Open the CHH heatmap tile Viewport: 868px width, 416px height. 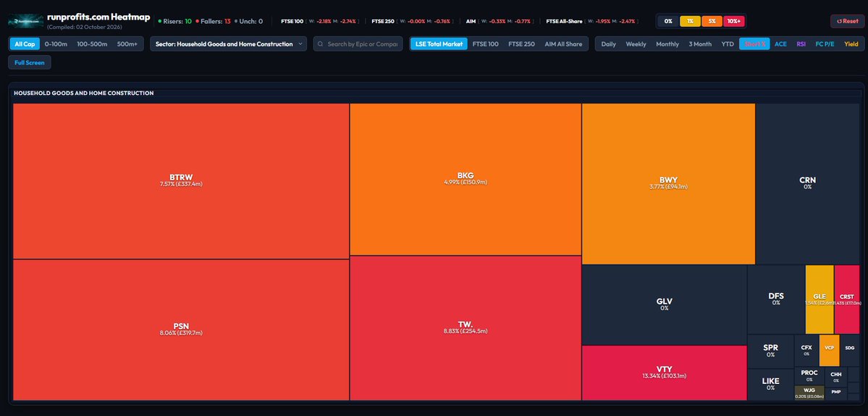coord(836,377)
